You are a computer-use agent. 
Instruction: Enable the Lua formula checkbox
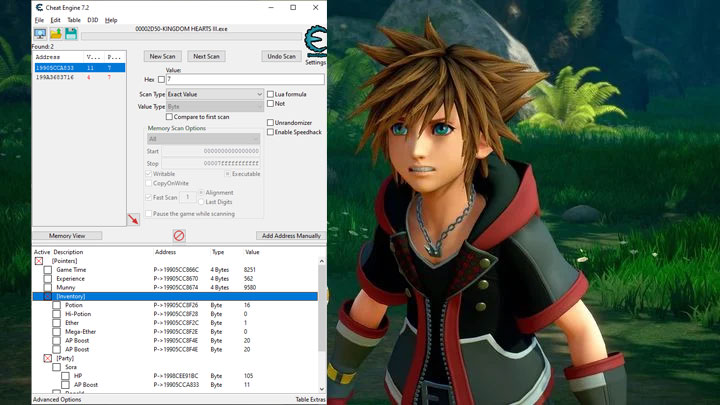pos(270,94)
